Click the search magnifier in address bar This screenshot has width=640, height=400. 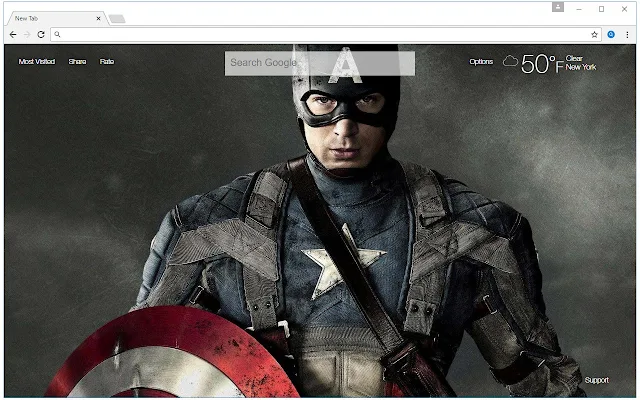point(57,35)
